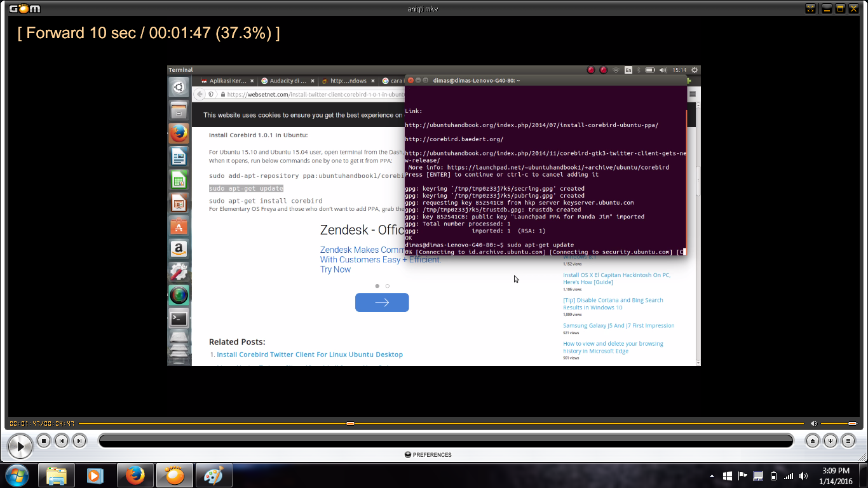
Task: Click the websetnet.com URL bar in the video
Action: tap(311, 95)
